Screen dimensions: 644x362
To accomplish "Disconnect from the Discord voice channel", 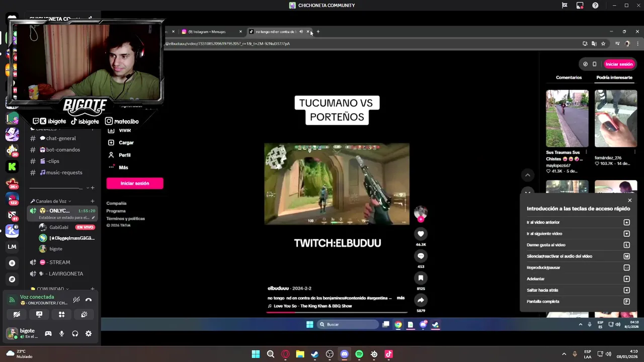I will point(89,300).
